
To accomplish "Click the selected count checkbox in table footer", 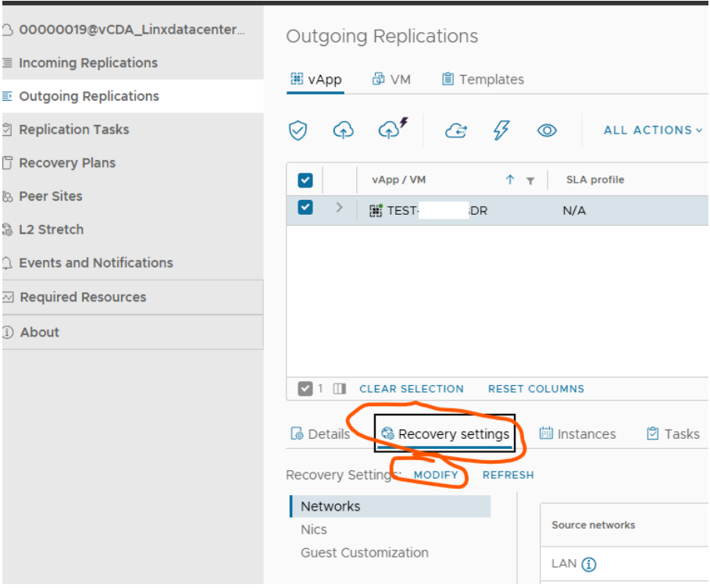I will [x=305, y=388].
